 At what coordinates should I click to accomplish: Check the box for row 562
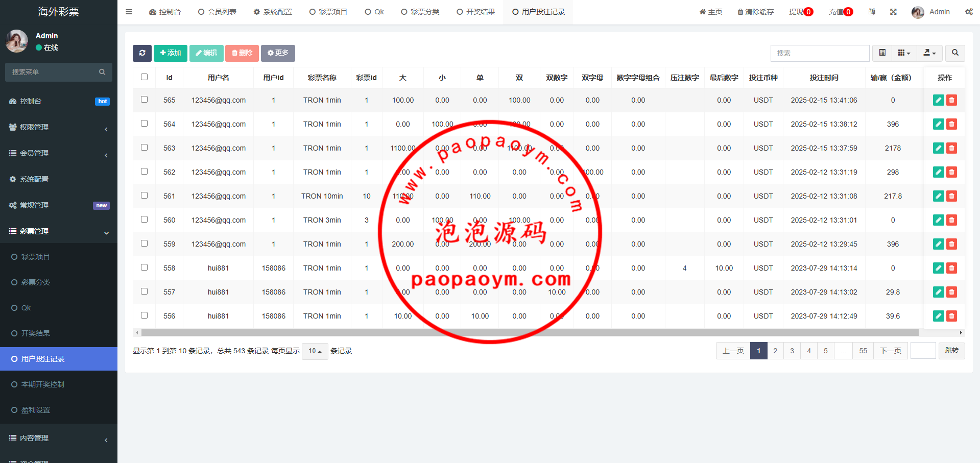pos(144,172)
